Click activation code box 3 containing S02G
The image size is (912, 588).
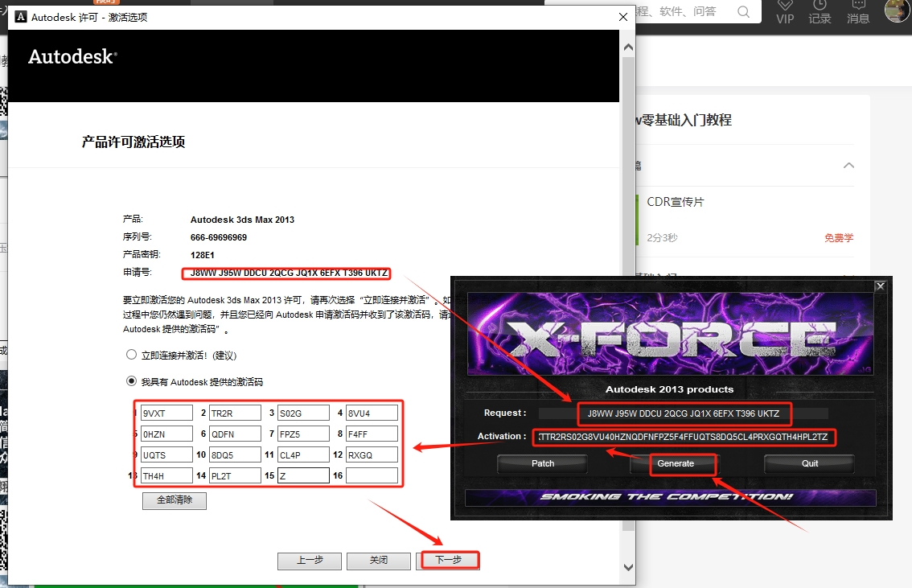tap(304, 413)
